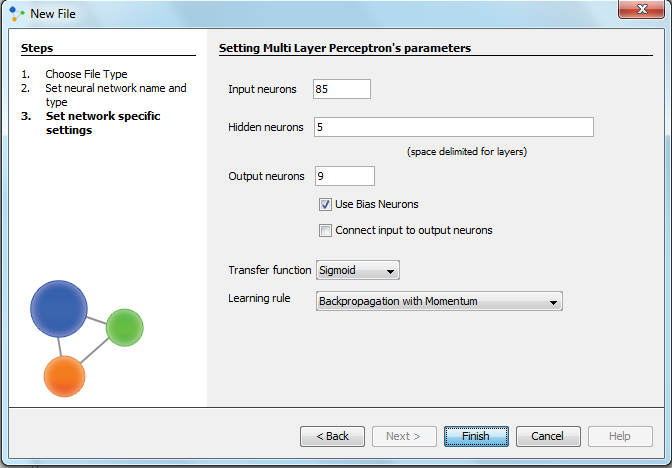This screenshot has width=672, height=468.
Task: Focus the Hidden neurons input field
Action: tap(453, 127)
